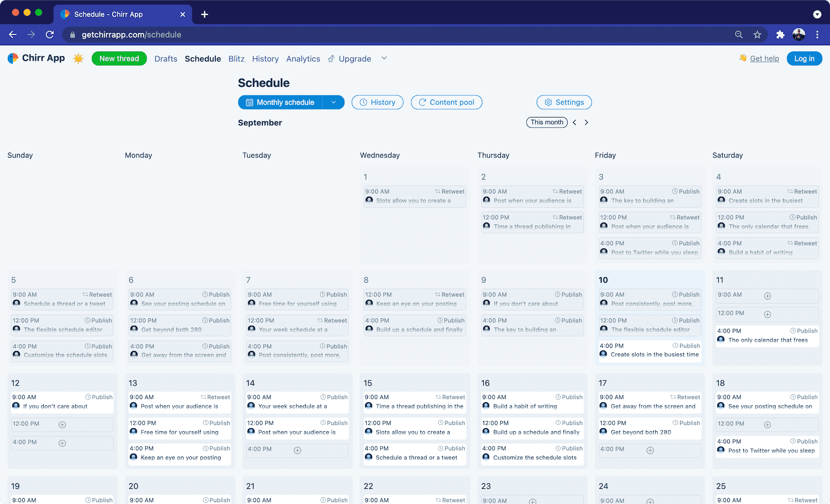The width and height of the screenshot is (830, 504).
Task: Navigate to next month with the right arrow
Action: coord(586,123)
